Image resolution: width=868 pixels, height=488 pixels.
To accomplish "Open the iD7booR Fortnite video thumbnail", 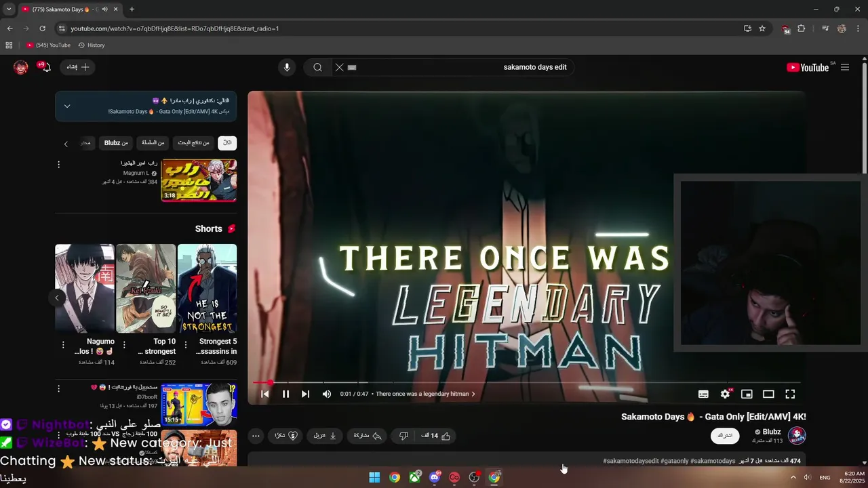I will [199, 404].
